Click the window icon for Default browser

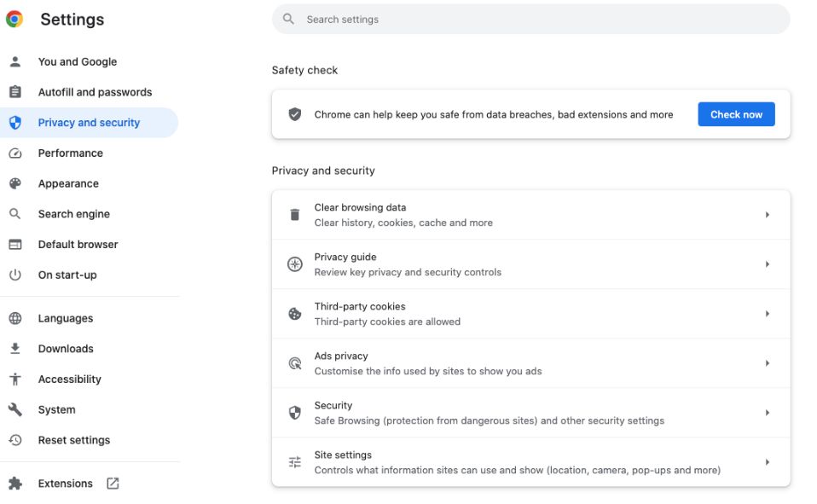pos(15,244)
